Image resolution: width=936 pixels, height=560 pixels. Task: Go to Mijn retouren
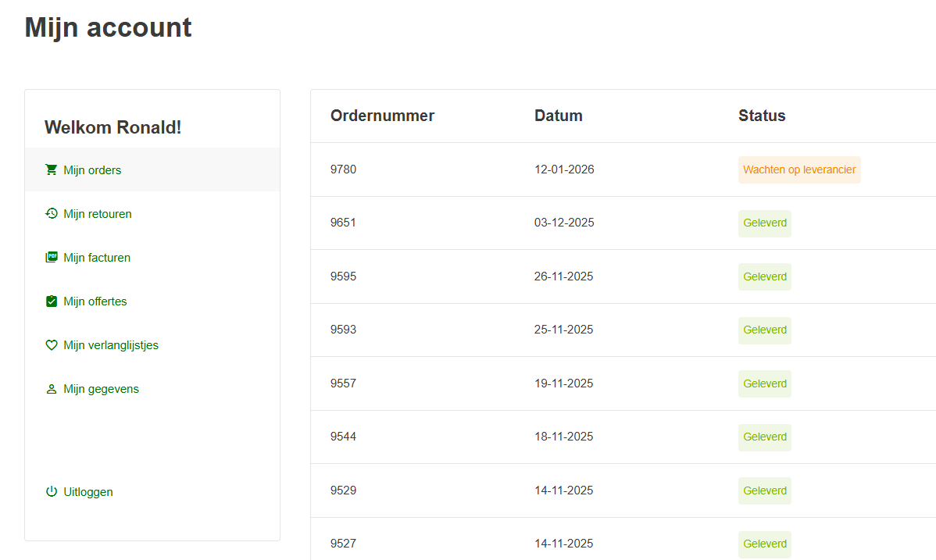pyautogui.click(x=98, y=214)
